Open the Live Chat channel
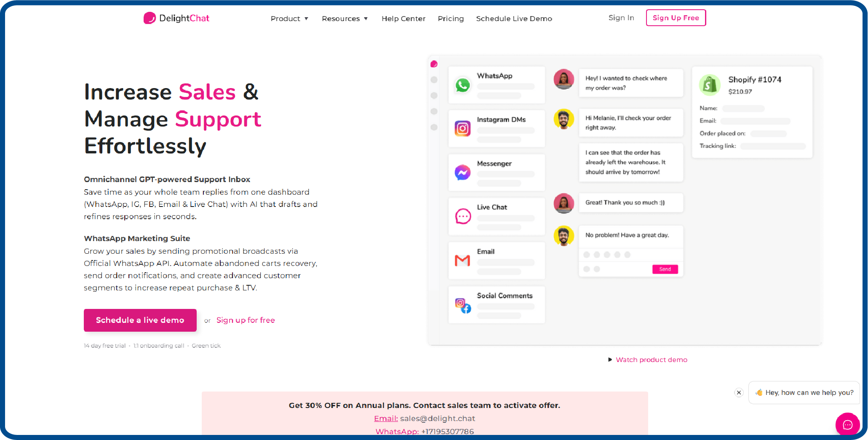The width and height of the screenshot is (868, 440). pos(462,216)
